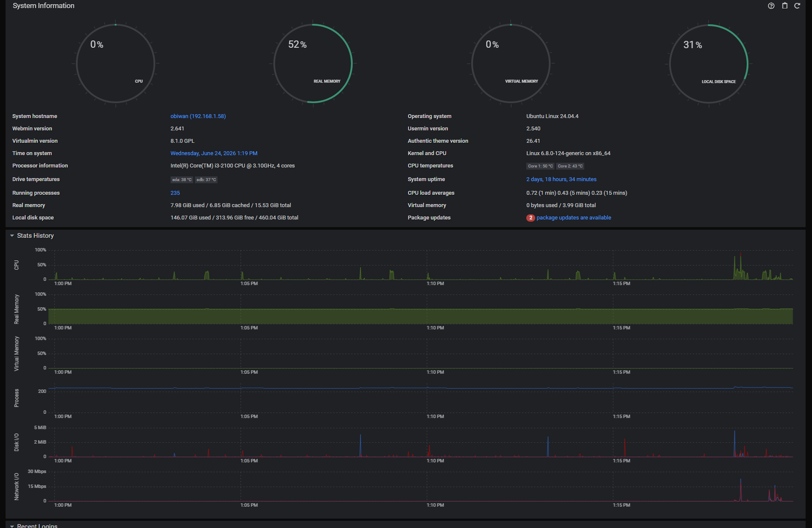Click the clipboard copy icon in header

[785, 6]
